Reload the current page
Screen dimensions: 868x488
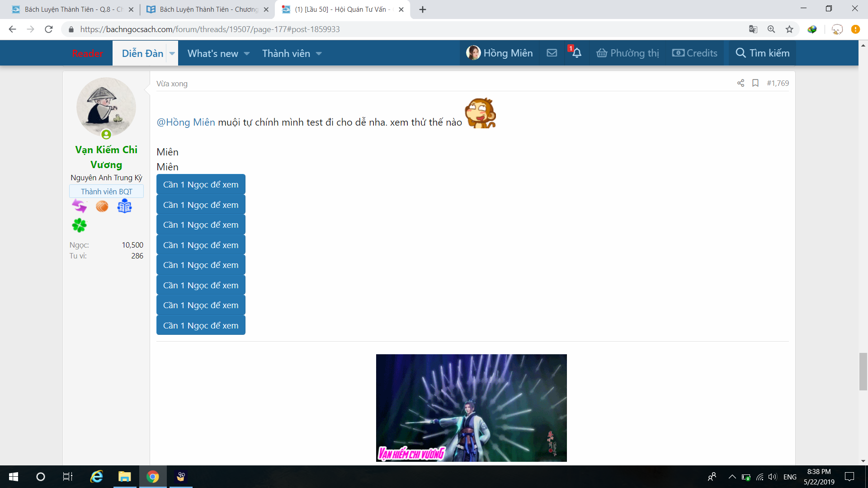tap(49, 29)
